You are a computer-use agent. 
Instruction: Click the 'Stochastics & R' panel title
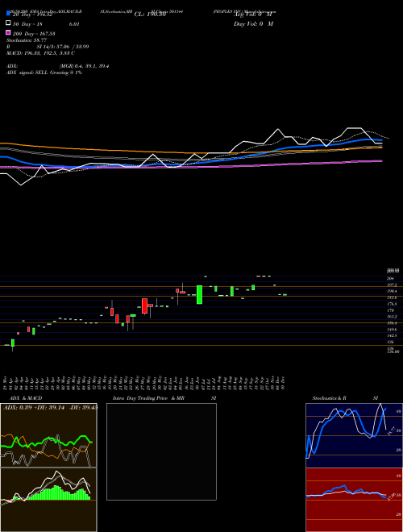click(x=330, y=398)
